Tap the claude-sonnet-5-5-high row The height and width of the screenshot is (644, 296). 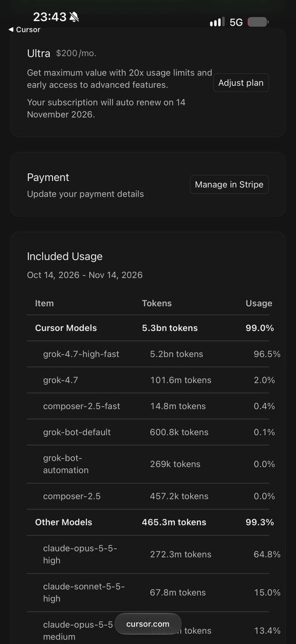tap(148, 592)
